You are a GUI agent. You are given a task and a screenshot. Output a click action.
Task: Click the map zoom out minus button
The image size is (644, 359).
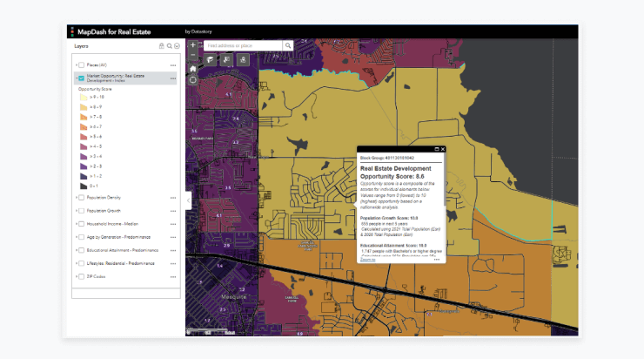192,55
